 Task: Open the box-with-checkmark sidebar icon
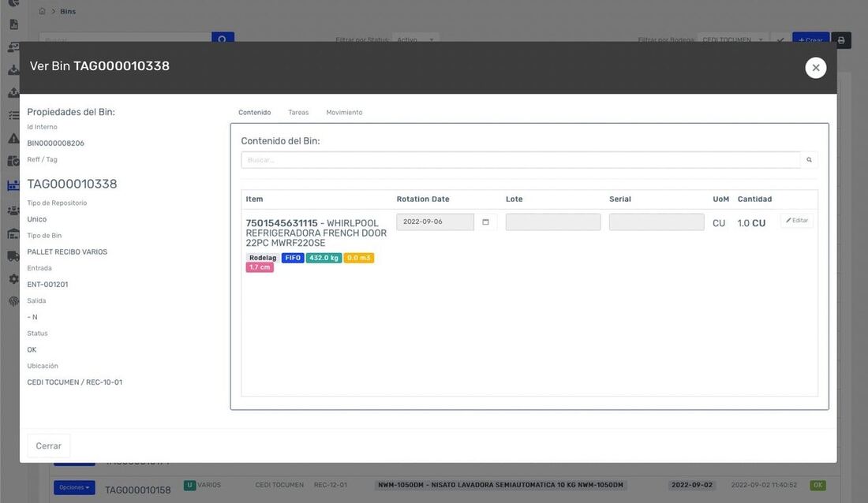point(14,161)
